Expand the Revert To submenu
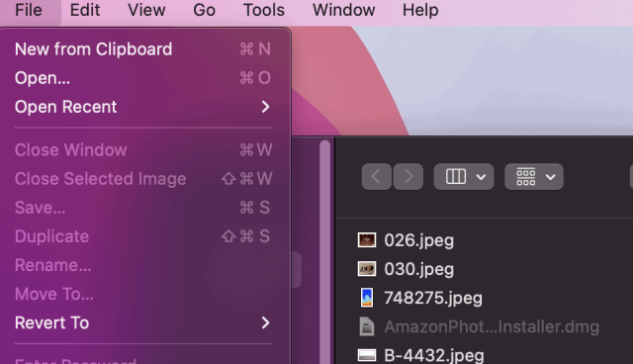This screenshot has height=364, width=633. [143, 322]
